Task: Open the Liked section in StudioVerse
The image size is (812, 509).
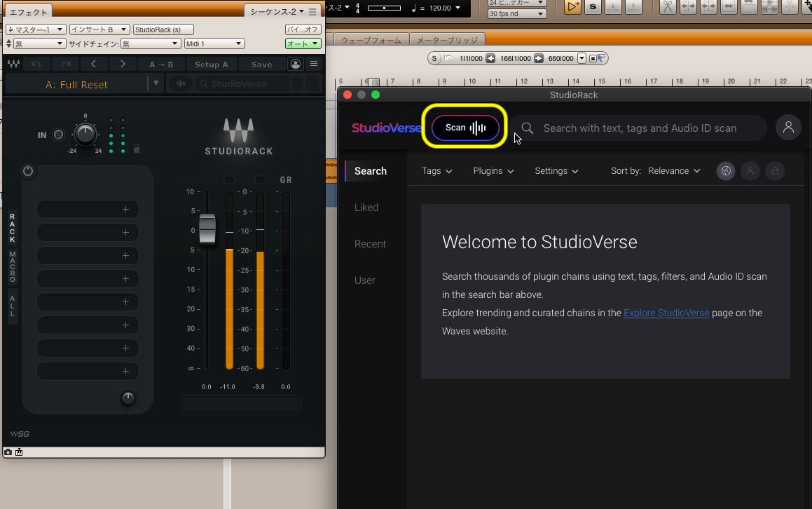Action: [366, 208]
